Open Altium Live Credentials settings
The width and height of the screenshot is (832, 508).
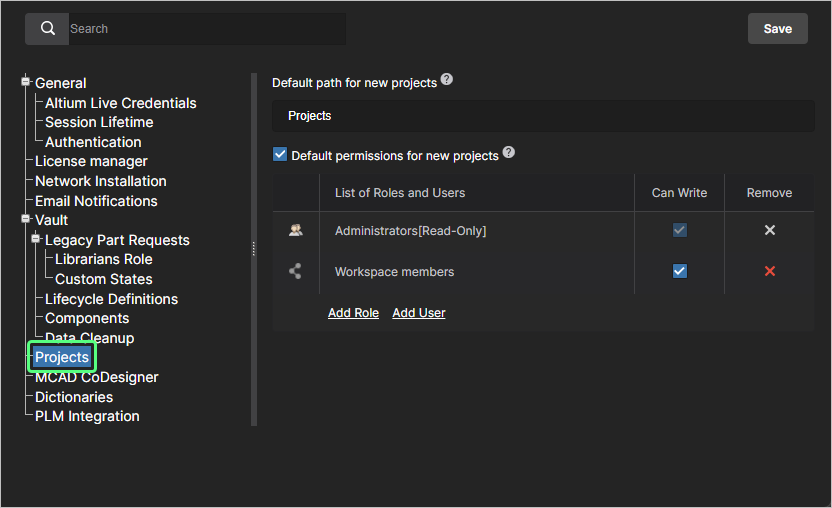coord(120,103)
